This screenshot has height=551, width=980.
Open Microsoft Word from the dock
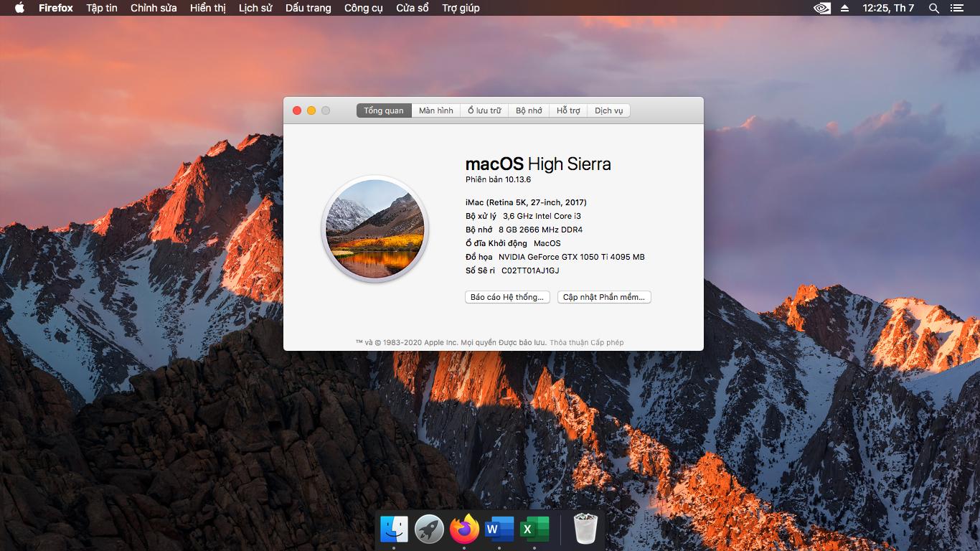point(499,529)
